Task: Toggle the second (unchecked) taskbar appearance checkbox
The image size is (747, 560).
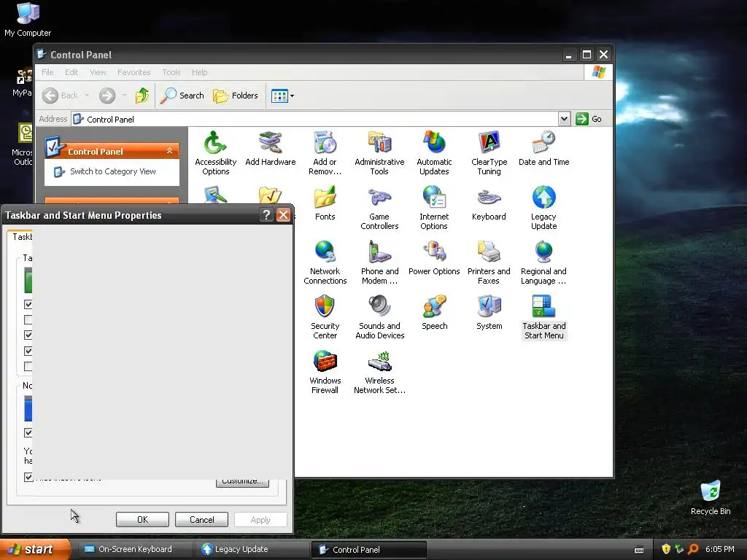Action: coord(28,319)
